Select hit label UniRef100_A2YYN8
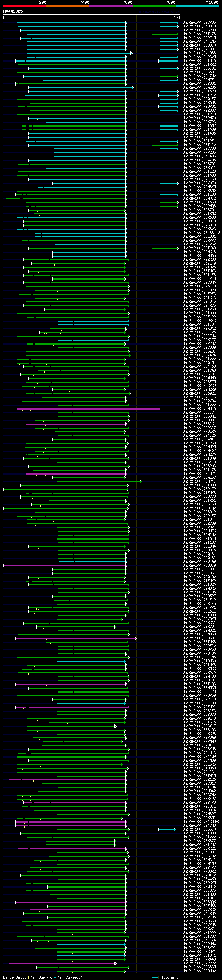The width and height of the screenshot is (222, 980). [199, 925]
